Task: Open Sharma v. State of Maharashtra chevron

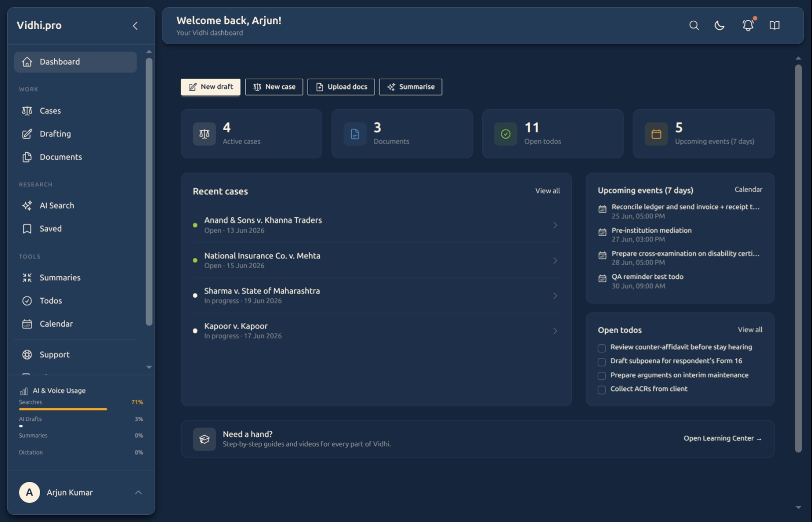Action: click(x=555, y=296)
